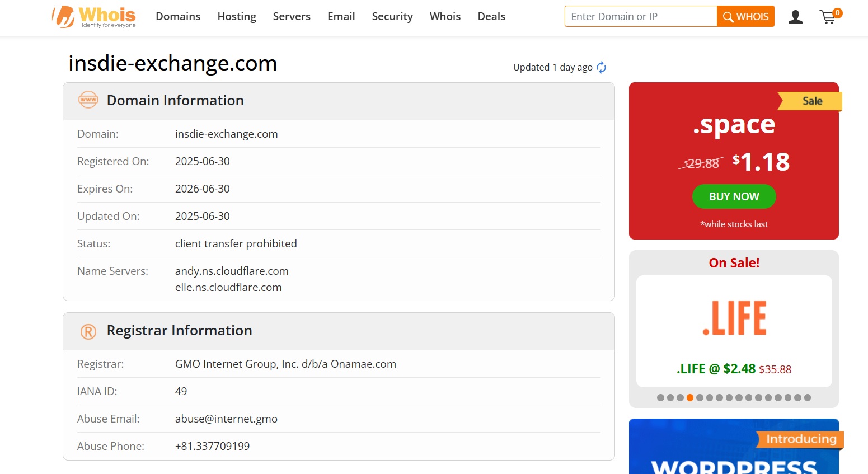868x474 pixels.
Task: Click the orange WHOIS search button
Action: point(745,16)
